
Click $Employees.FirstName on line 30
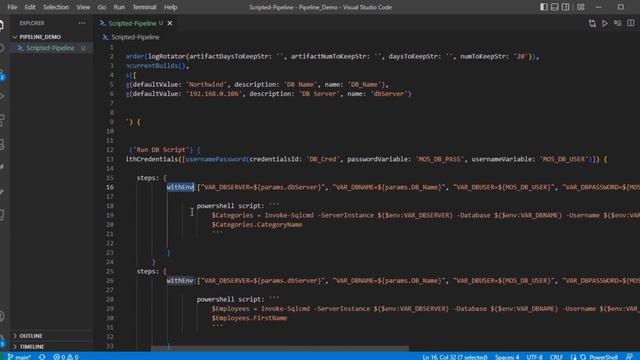249,318
